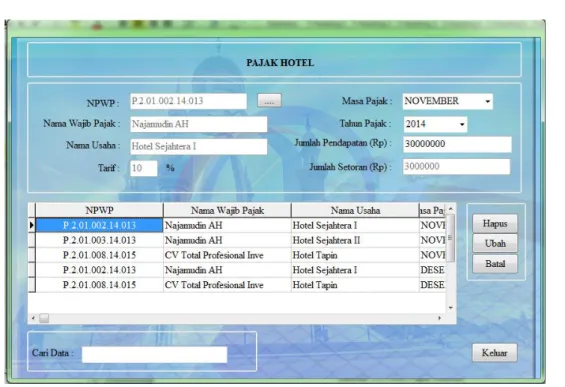Click the NPWP browse button with dots
The width and height of the screenshot is (565, 387).
click(x=269, y=101)
